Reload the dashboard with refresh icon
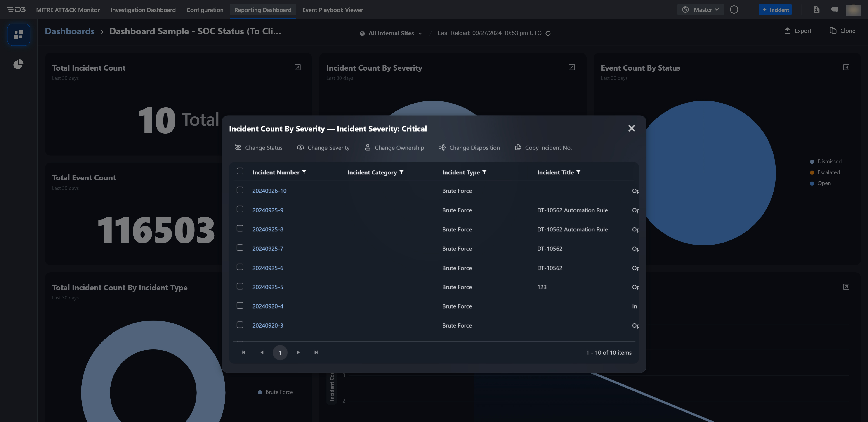The height and width of the screenshot is (422, 868). tap(548, 33)
